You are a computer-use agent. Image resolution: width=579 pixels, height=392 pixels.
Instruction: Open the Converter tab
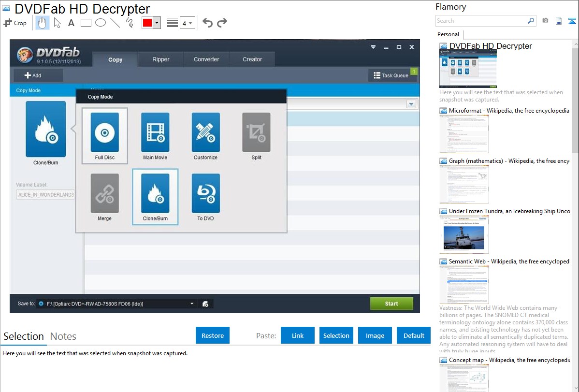[206, 59]
